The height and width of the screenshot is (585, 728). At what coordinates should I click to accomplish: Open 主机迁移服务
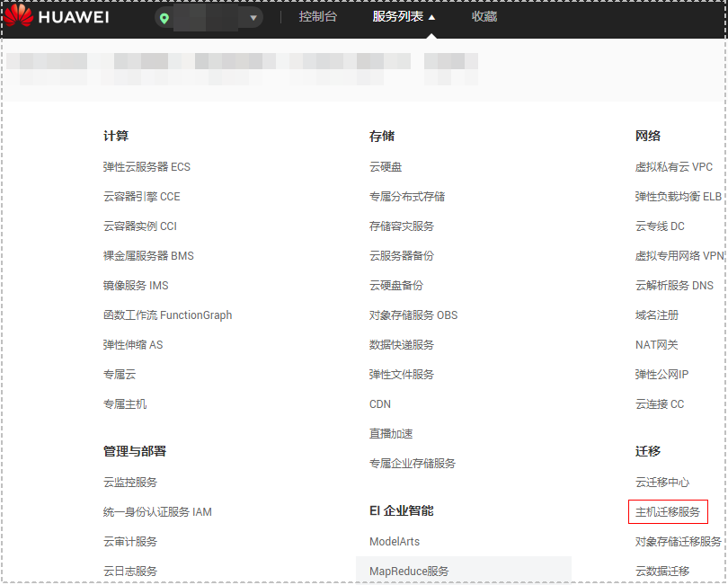tap(668, 512)
